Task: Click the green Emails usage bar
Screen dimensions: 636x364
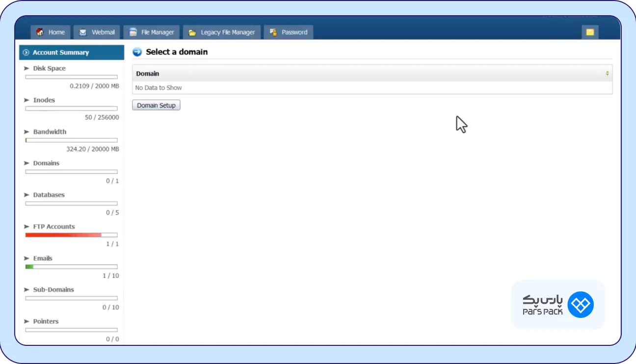Action: 72,267
